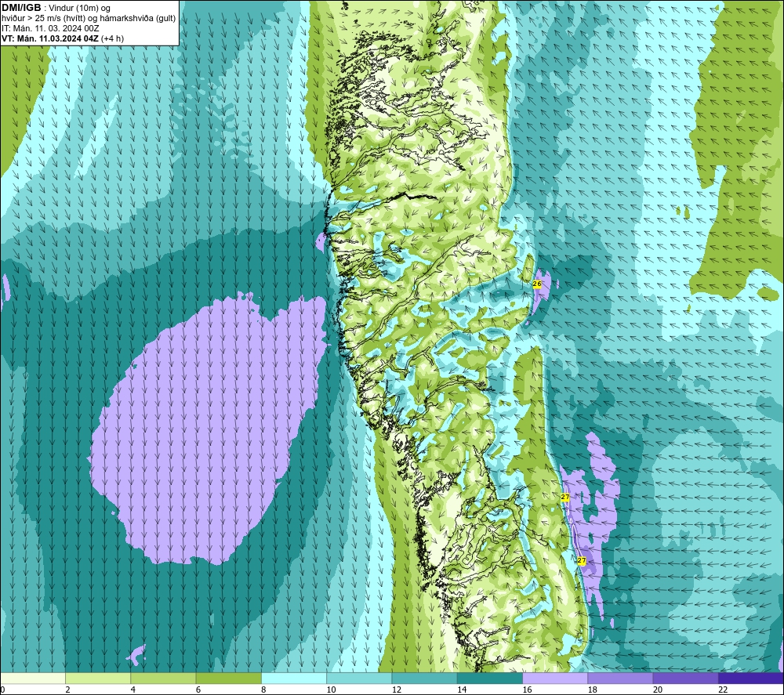Click the legend scale value 22
Image resolution: width=784 pixels, height=695 pixels.
tap(723, 690)
